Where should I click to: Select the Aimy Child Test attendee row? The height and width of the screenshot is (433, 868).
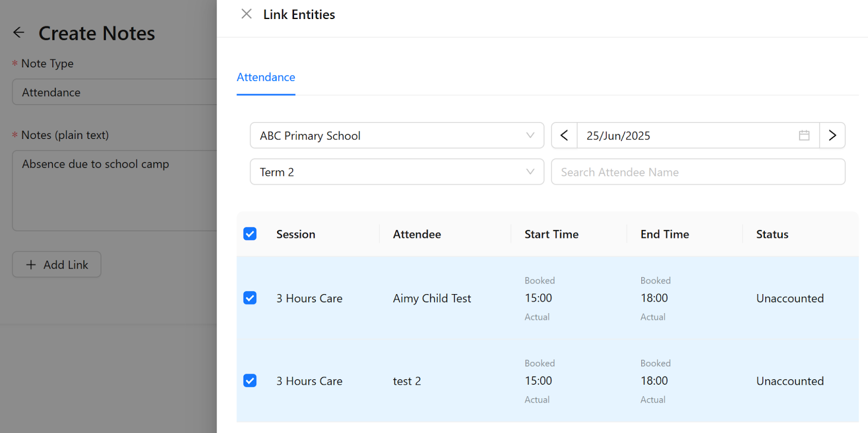432,298
